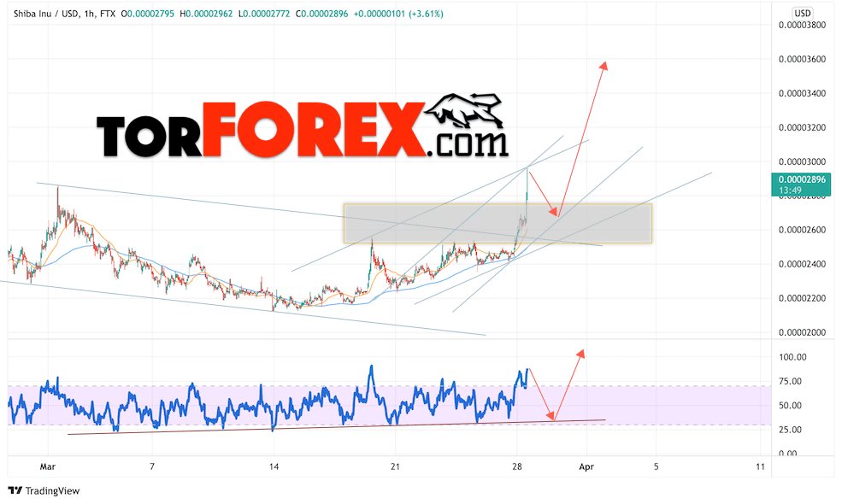Screen dimensions: 842x504
Task: Click the 0.00002400 price axis label
Action: click(802, 264)
